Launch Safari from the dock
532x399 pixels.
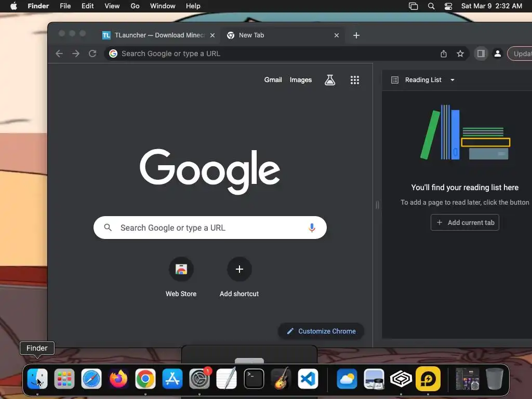(91, 379)
